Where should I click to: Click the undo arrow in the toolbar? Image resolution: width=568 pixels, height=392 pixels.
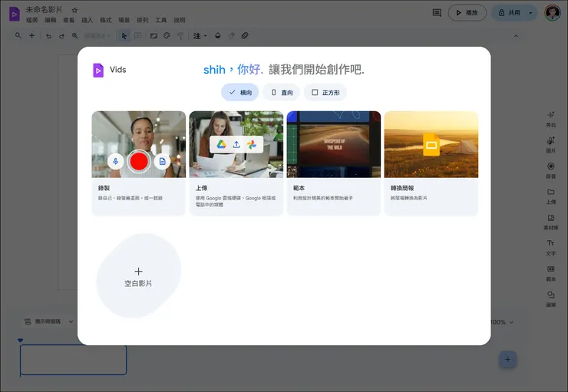(x=48, y=36)
